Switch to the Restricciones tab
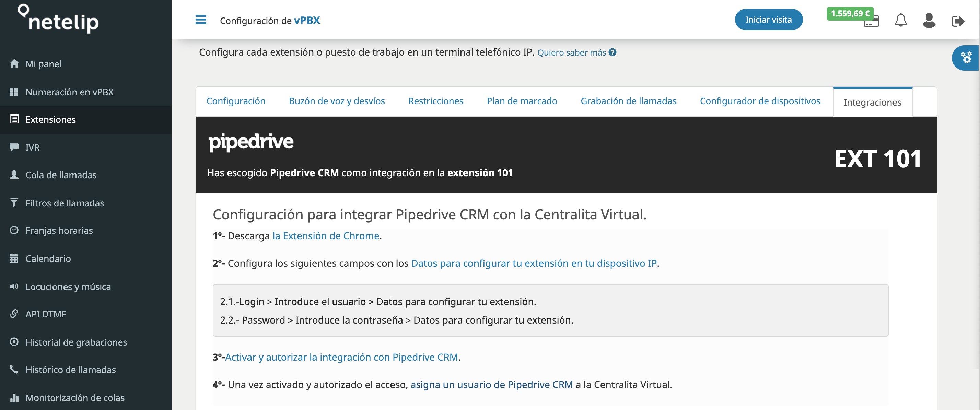This screenshot has width=980, height=410. point(435,101)
